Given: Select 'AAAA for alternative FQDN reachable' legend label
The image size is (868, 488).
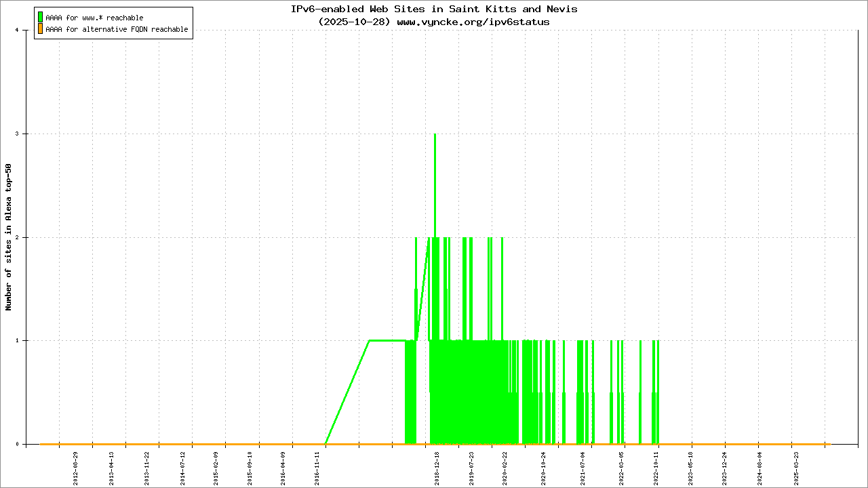Looking at the screenshot, I should point(117,30).
